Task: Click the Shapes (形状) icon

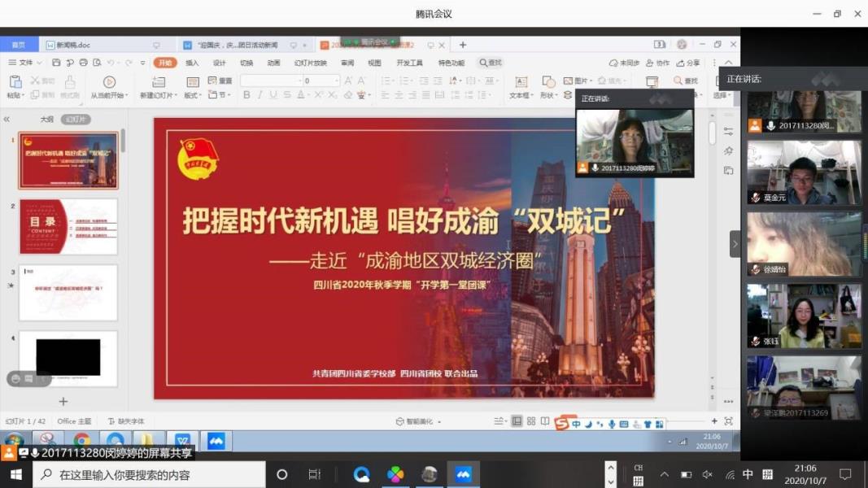Action: 548,82
